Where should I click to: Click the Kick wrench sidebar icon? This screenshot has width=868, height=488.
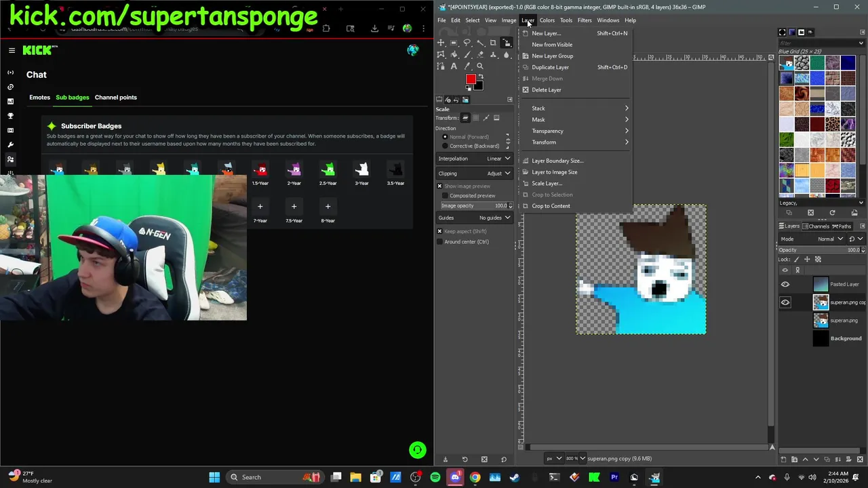tap(10, 144)
